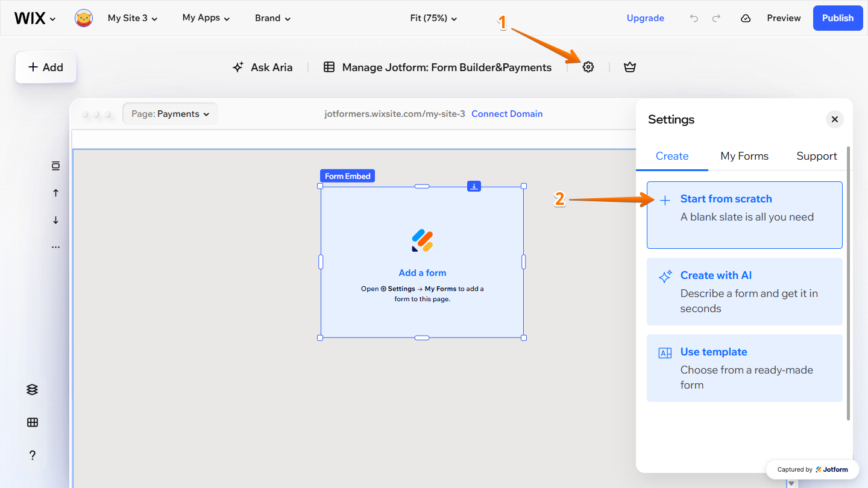Open the layers icon in left sidebar
The width and height of the screenshot is (868, 488).
click(x=33, y=390)
